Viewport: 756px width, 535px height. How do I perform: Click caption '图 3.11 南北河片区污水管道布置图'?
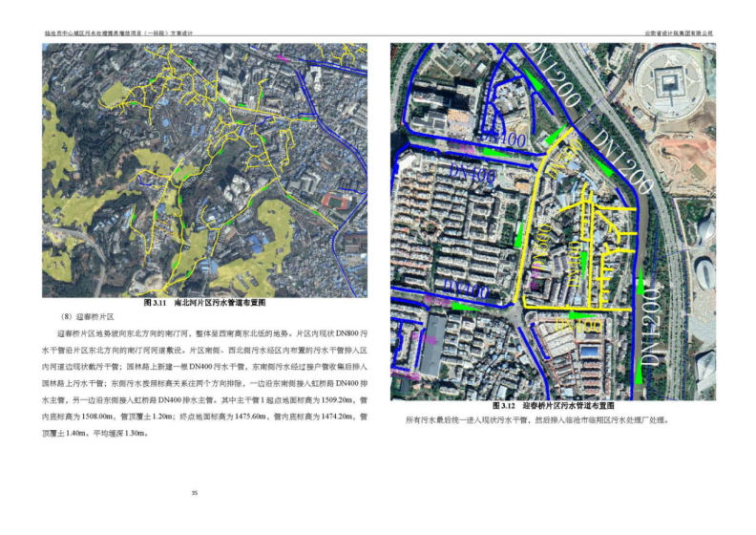tap(204, 303)
